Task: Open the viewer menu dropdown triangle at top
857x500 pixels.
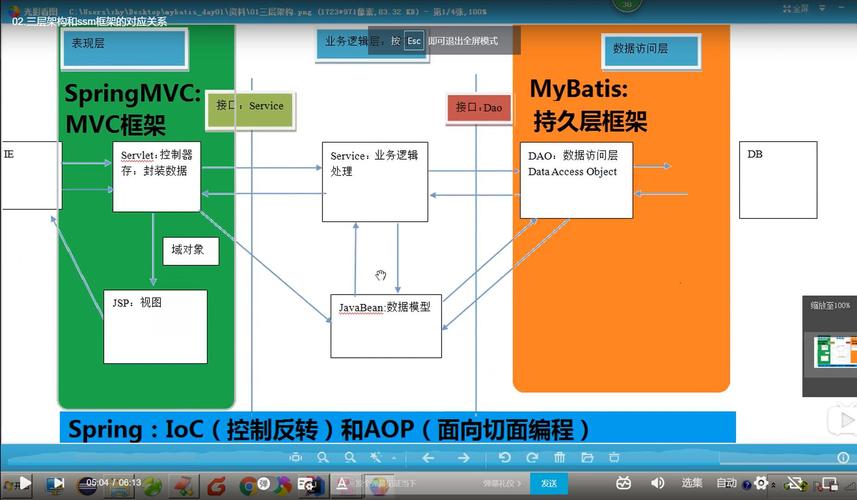Action: coord(821,8)
